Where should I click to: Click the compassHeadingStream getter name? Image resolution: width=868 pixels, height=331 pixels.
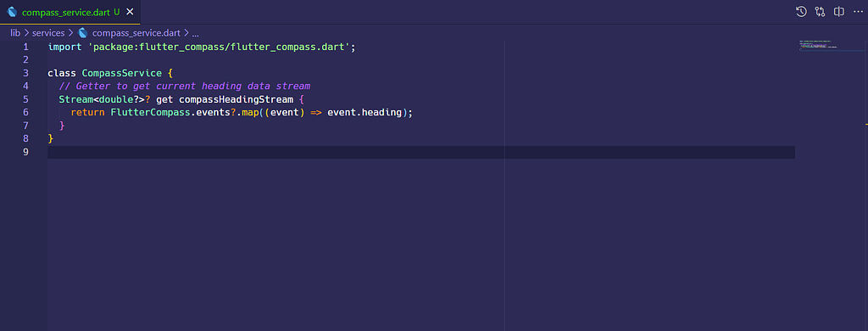236,99
